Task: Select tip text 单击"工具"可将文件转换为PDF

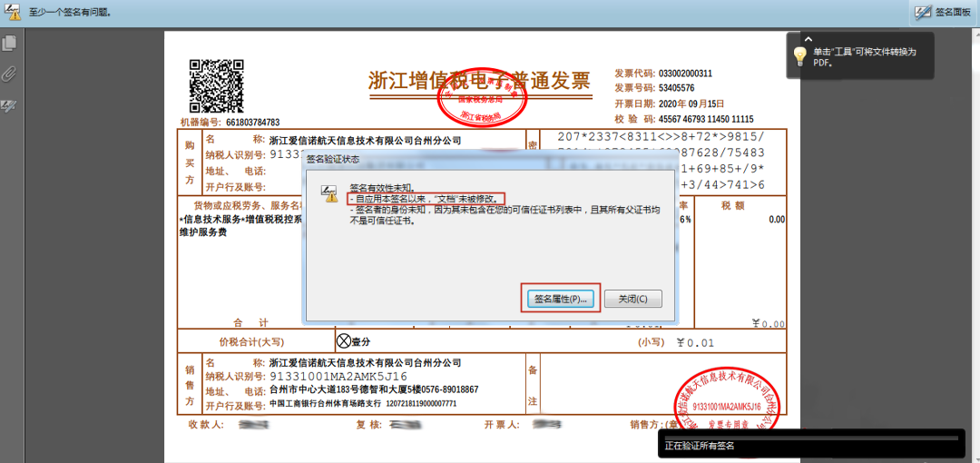Action: (864, 57)
